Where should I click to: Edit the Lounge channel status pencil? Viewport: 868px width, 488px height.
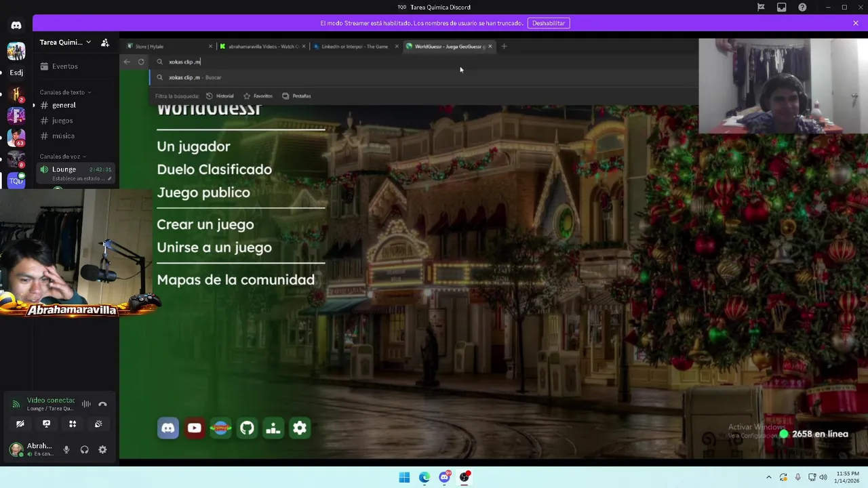click(x=109, y=179)
